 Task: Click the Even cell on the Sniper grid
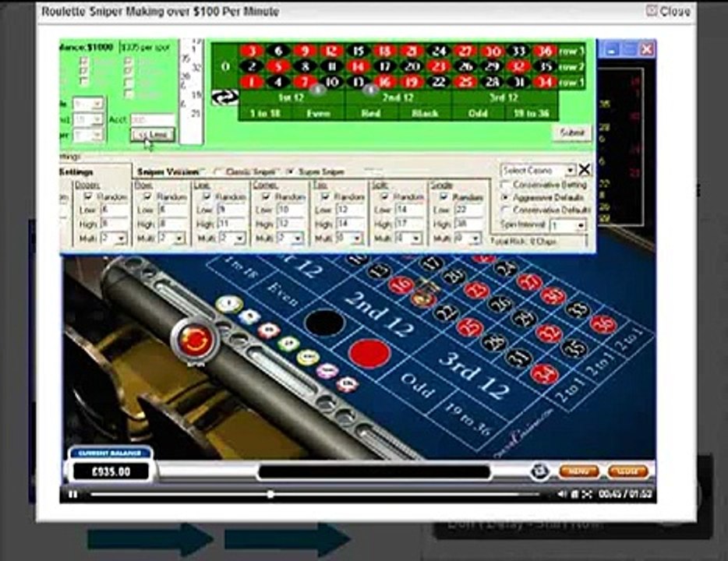click(x=318, y=113)
